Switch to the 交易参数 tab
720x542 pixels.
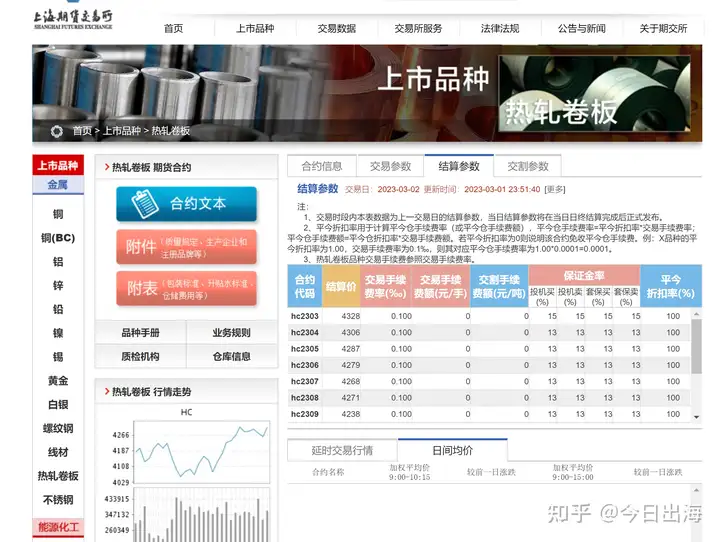tap(390, 166)
